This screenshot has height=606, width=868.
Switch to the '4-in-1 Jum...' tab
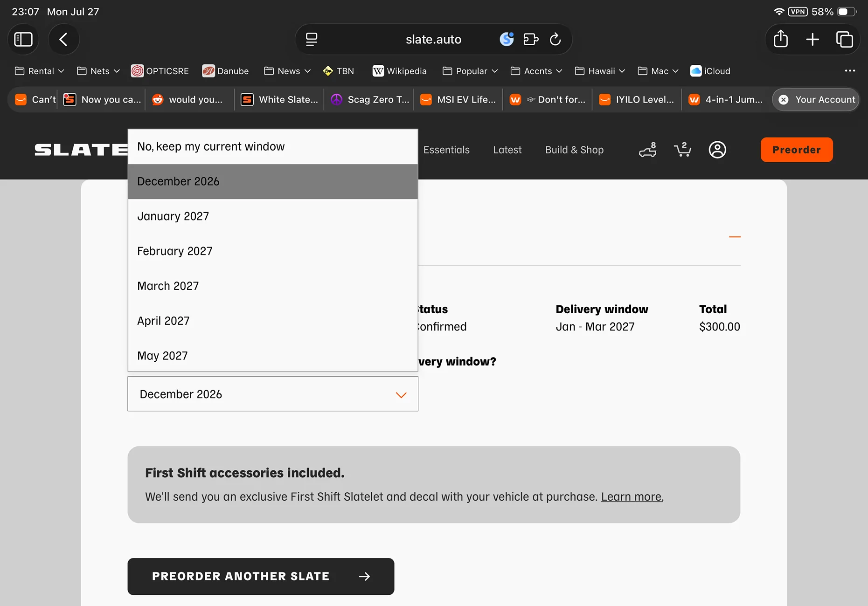tap(727, 99)
